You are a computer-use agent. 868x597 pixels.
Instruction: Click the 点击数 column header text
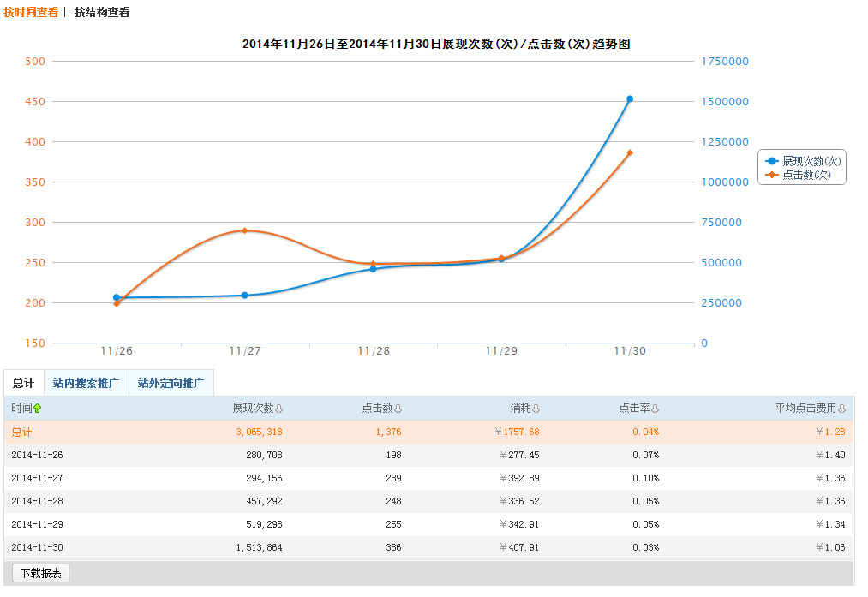point(378,409)
